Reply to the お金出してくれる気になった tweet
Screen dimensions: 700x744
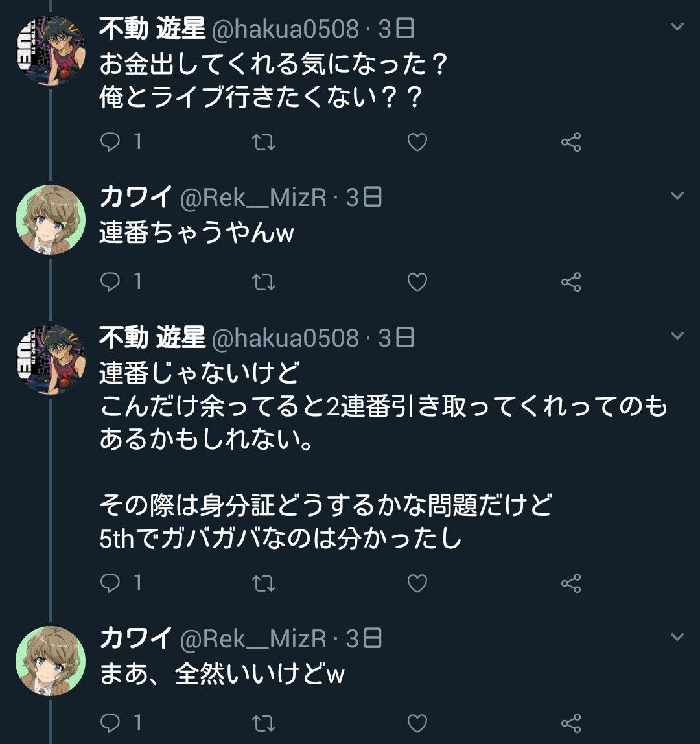pos(111,142)
